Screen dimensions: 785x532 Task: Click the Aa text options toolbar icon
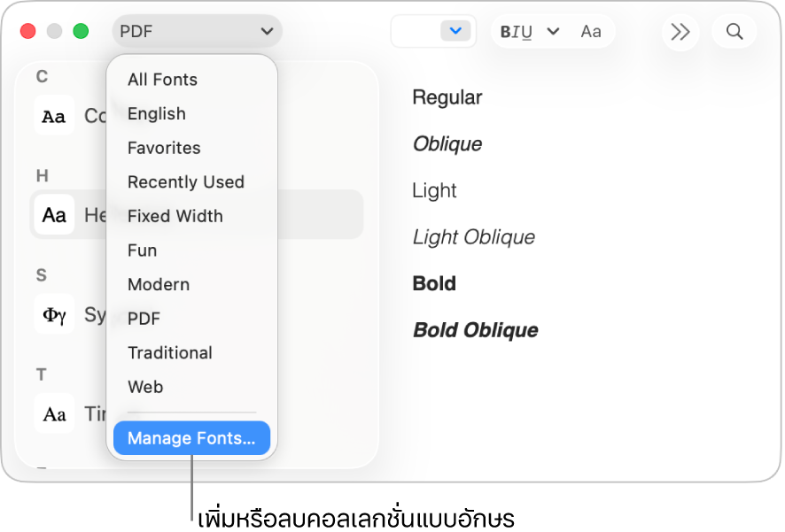tap(591, 32)
